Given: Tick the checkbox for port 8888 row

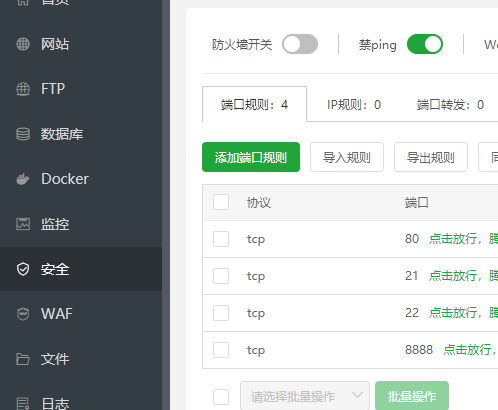Looking at the screenshot, I should 221,350.
